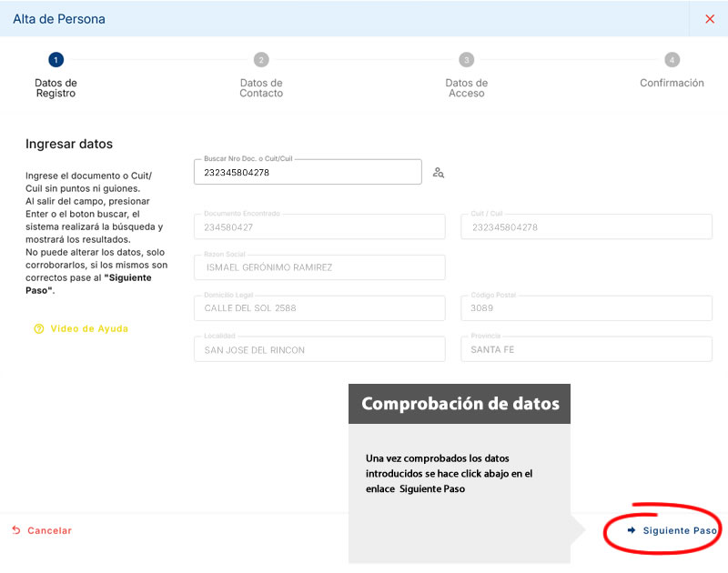Screen dimensions: 728x573
Task: Close the Alta de Persona dialog
Action: pos(710,19)
